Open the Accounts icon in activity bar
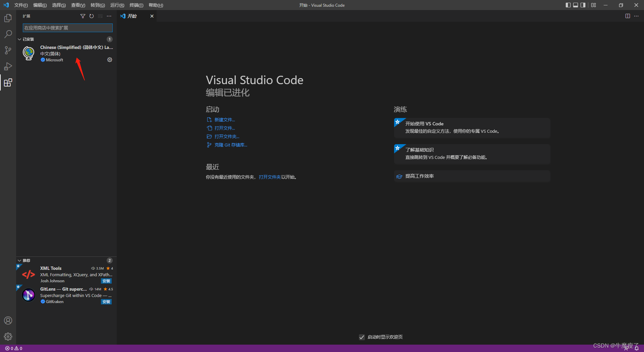Screen dimensions: 644x352 tap(8, 320)
